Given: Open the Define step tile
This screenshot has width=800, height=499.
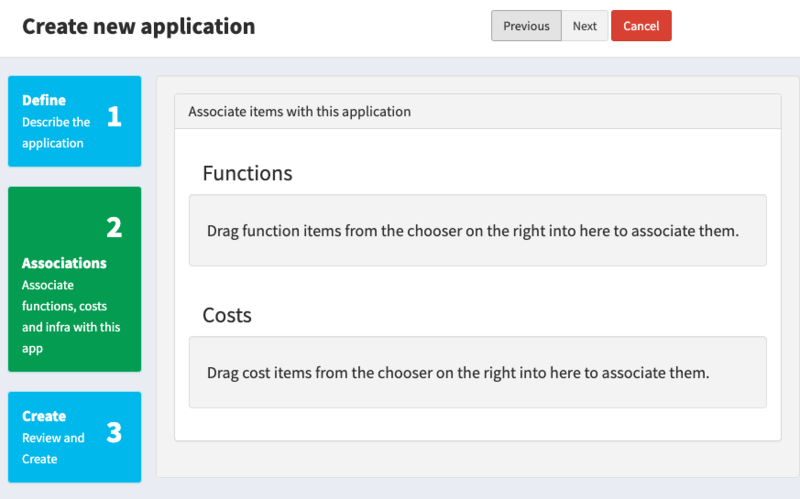Looking at the screenshot, I should (x=74, y=121).
